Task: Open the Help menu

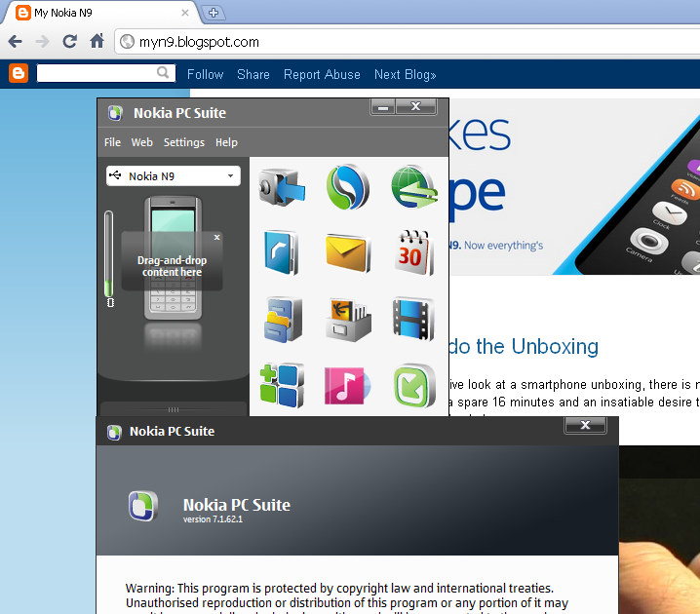Action: pyautogui.click(x=226, y=142)
